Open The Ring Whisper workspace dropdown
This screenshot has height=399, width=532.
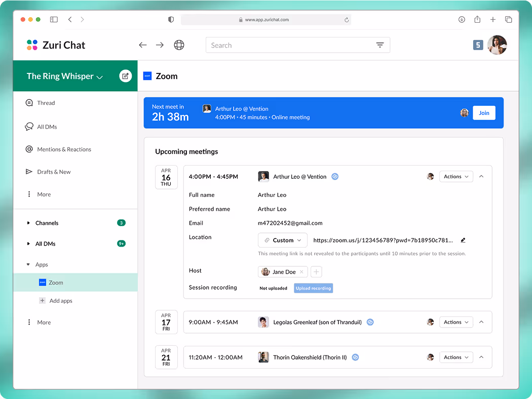(x=64, y=76)
